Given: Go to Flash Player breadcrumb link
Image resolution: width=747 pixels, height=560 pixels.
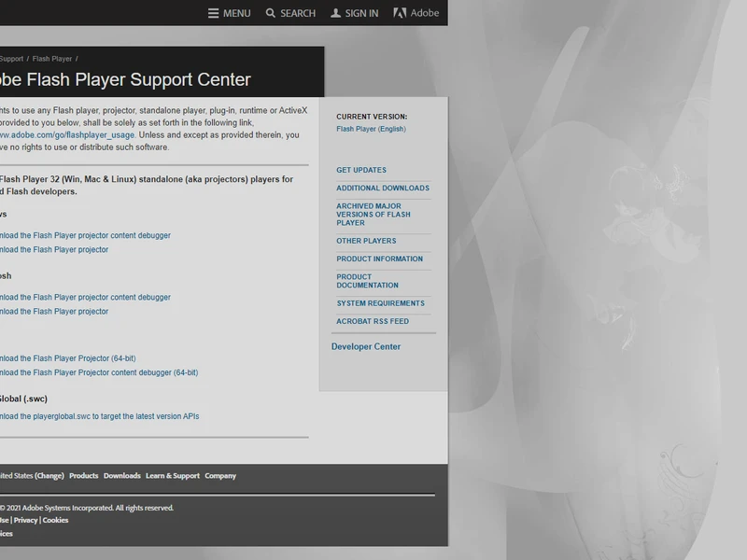Looking at the screenshot, I should coord(52,59).
